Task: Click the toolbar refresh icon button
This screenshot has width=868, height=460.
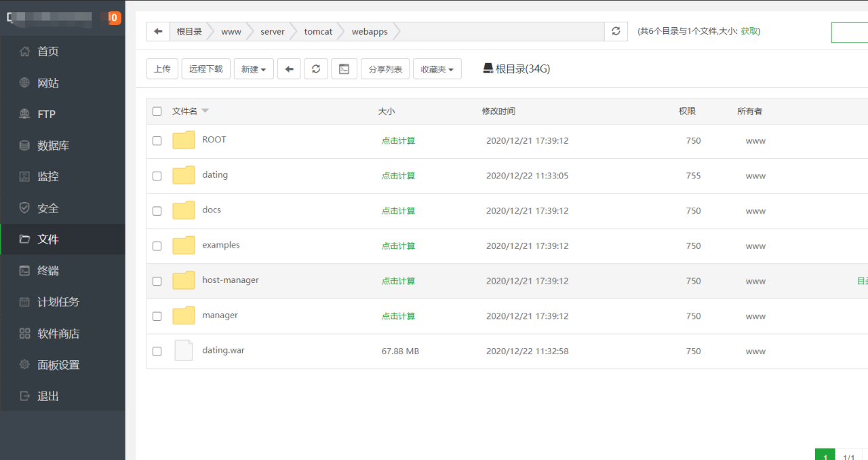Action: pos(316,69)
